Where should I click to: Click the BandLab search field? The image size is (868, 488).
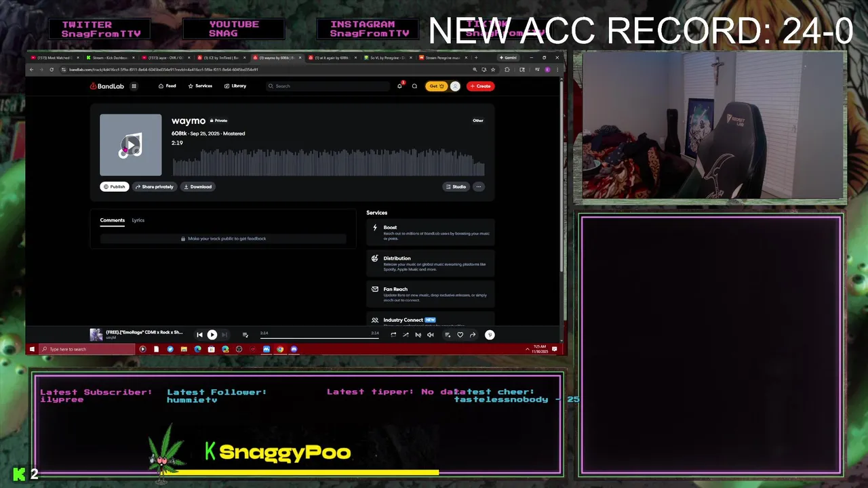328,86
